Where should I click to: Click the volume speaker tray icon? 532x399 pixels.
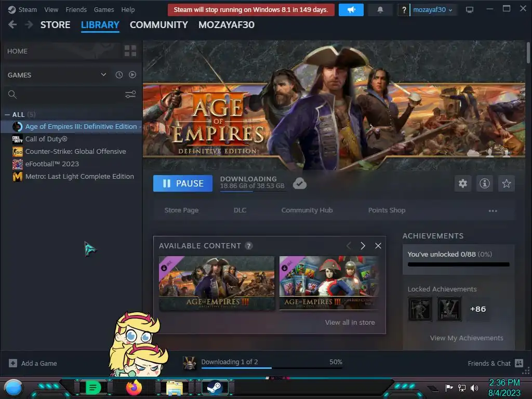click(x=474, y=388)
